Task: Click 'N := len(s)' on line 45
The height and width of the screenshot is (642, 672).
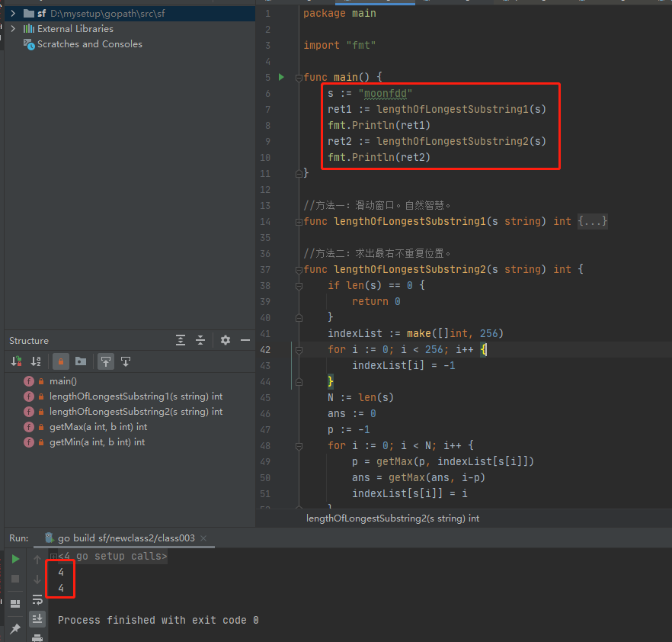Action: 360,398
